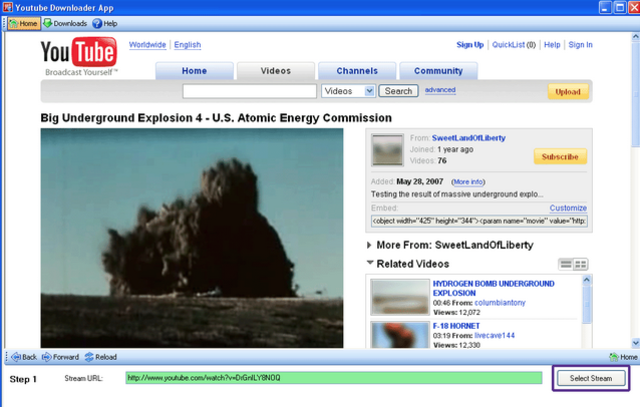Click the Select Stream button
The height and width of the screenshot is (407, 640).
pos(591,378)
